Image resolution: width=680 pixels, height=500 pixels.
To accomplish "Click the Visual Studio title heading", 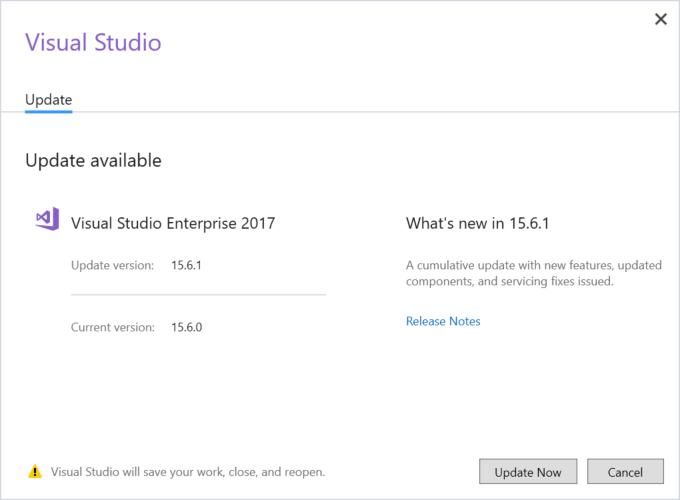I will click(x=93, y=42).
